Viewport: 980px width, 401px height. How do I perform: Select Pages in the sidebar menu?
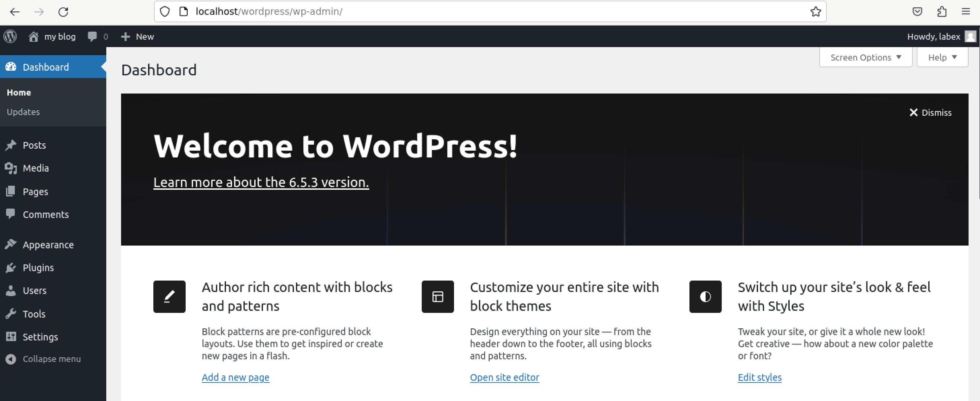35,191
